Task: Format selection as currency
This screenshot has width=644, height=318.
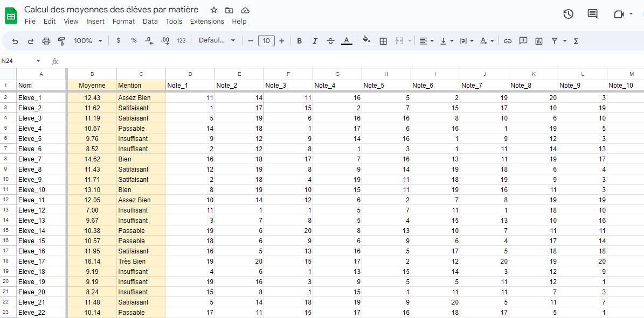Action: tap(118, 40)
